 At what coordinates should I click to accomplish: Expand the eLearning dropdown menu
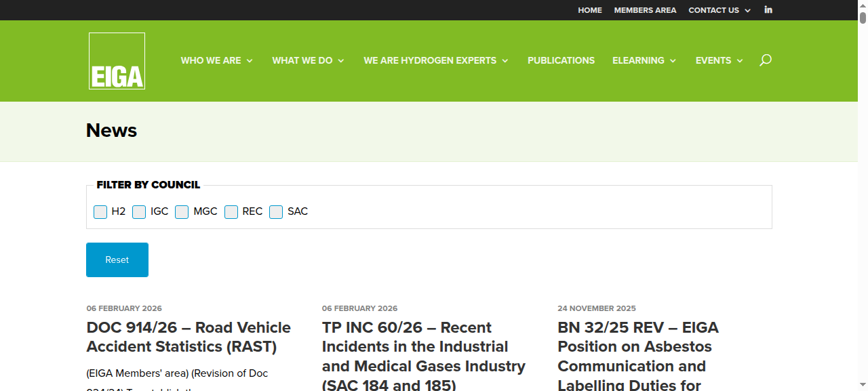click(644, 60)
